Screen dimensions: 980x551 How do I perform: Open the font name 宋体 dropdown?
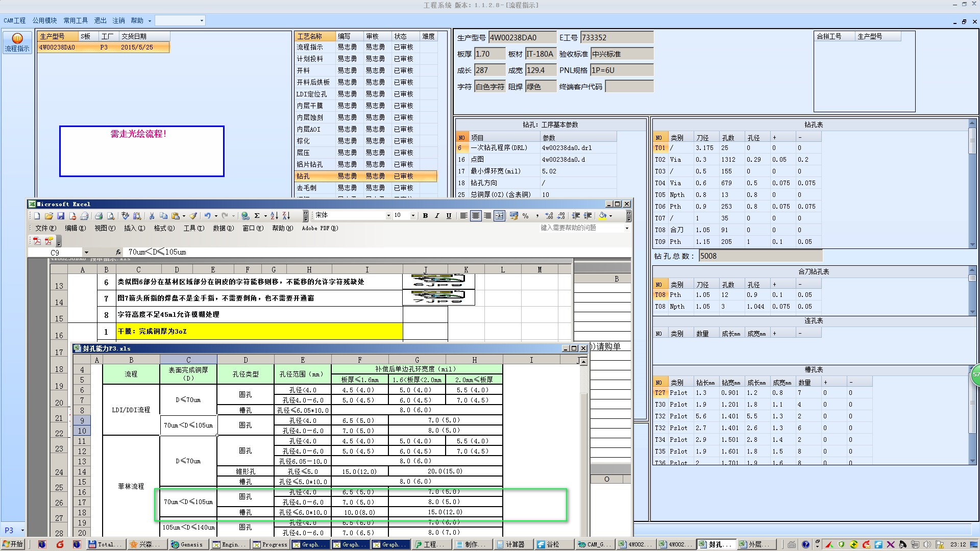[388, 216]
